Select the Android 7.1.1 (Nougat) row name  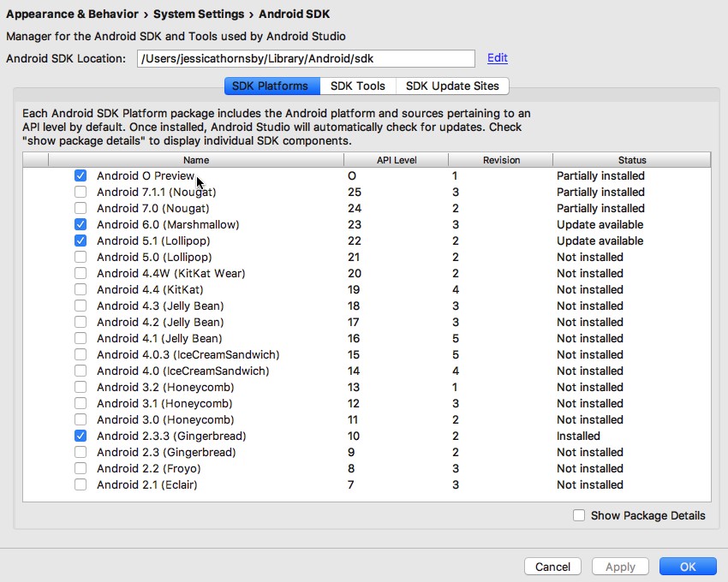click(157, 192)
